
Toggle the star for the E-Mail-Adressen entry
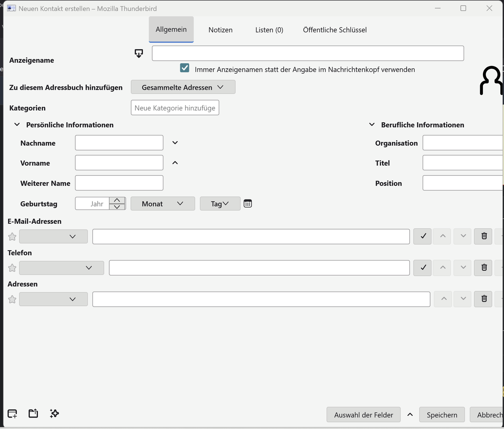coord(12,237)
